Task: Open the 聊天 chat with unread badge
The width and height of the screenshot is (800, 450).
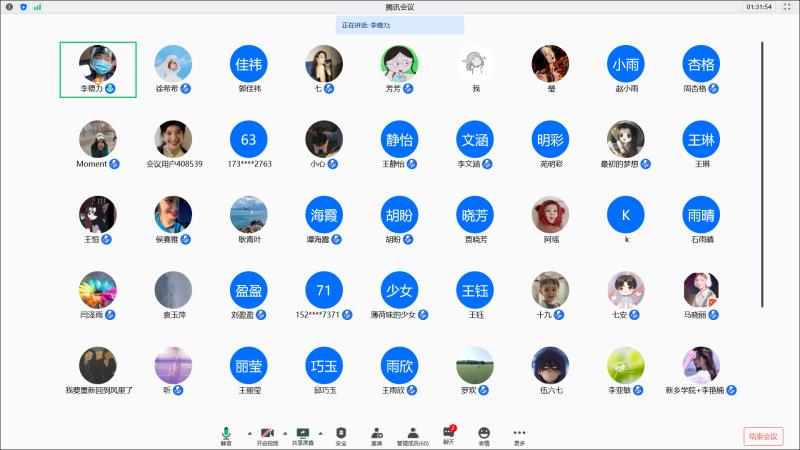Action: coord(448,434)
